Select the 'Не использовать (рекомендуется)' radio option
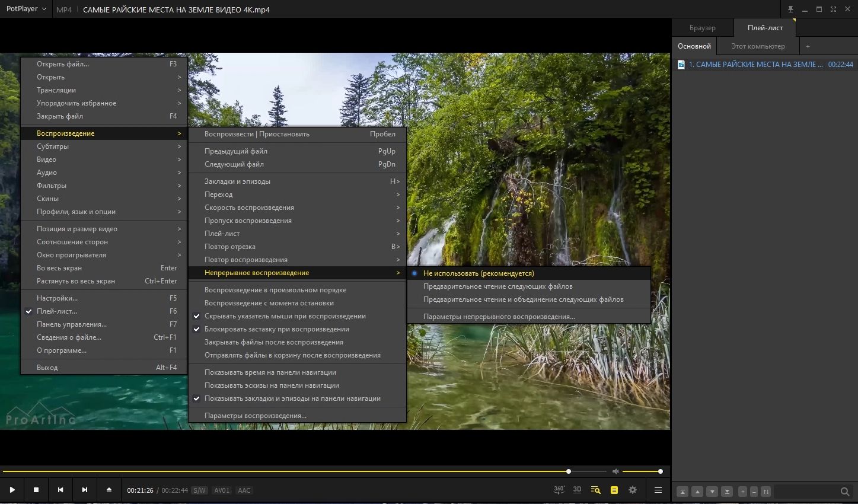This screenshot has height=504, width=858. coord(478,273)
